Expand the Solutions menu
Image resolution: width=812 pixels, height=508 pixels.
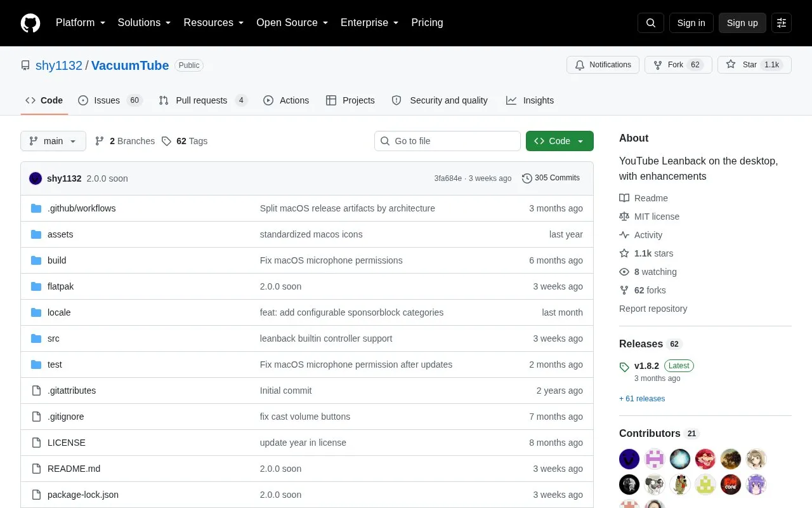coord(144,23)
